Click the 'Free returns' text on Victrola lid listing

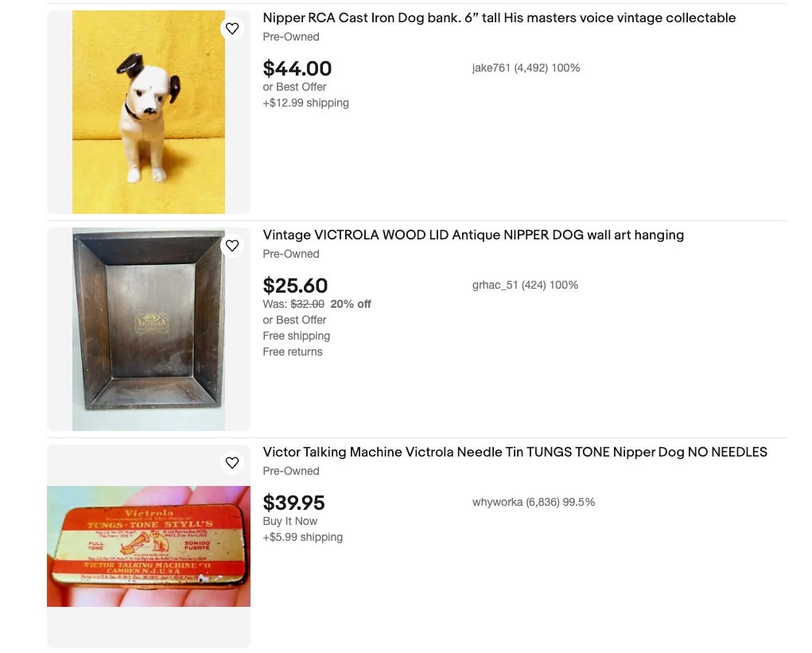(292, 352)
